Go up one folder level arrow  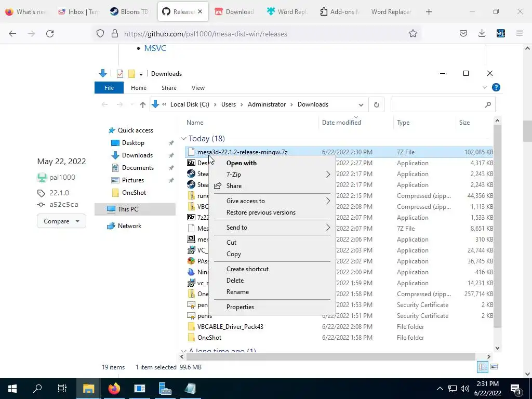click(143, 105)
